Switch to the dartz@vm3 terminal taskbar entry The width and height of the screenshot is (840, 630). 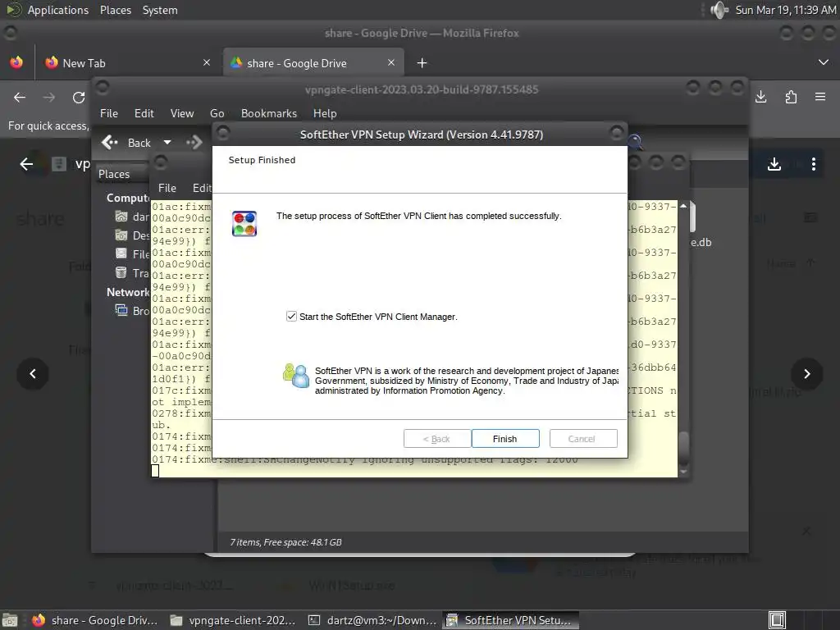point(373,620)
